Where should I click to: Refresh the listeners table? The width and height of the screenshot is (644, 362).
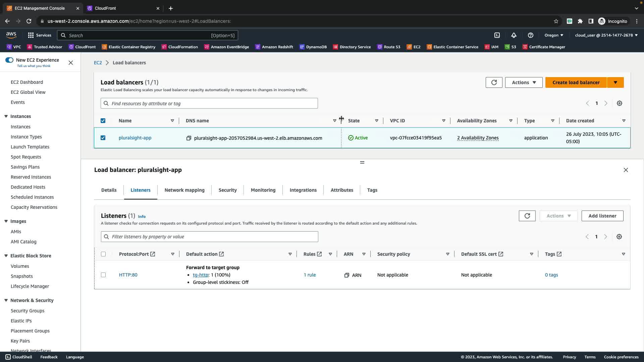pos(527,216)
